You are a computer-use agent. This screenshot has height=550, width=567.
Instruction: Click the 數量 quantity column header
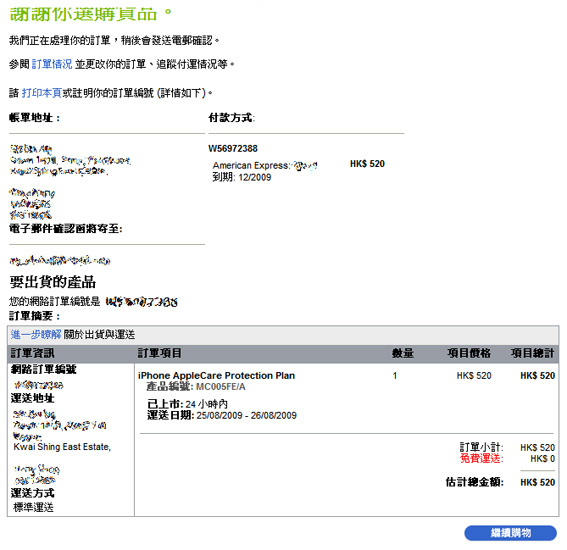point(403,353)
